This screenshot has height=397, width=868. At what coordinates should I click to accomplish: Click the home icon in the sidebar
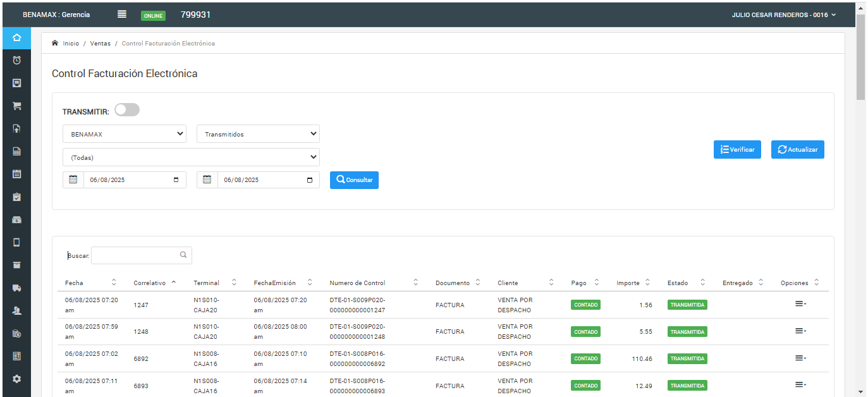[x=17, y=37]
